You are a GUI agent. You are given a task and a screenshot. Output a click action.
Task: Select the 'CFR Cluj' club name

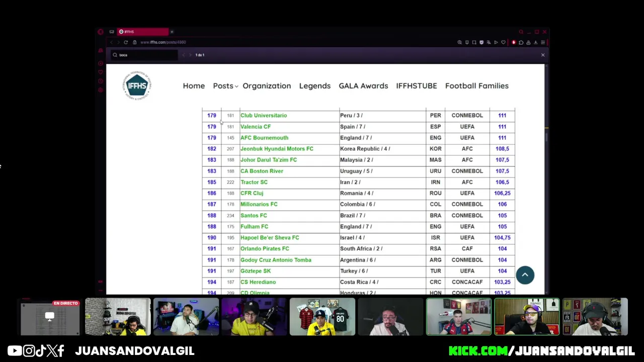(252, 193)
